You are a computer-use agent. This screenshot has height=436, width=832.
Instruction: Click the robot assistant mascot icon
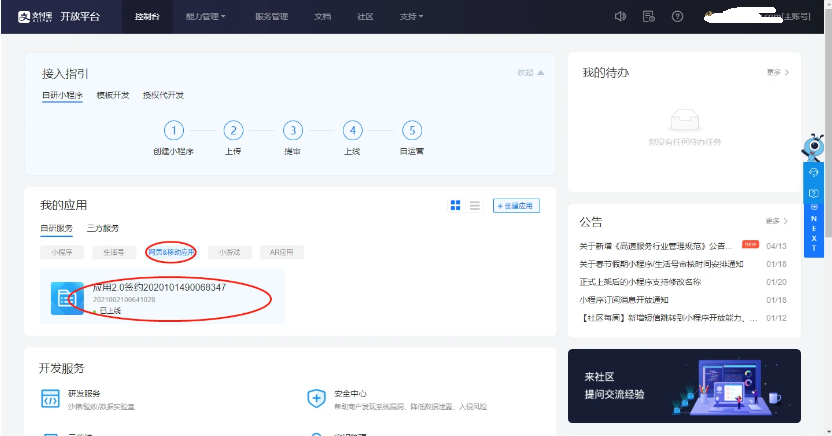[815, 150]
